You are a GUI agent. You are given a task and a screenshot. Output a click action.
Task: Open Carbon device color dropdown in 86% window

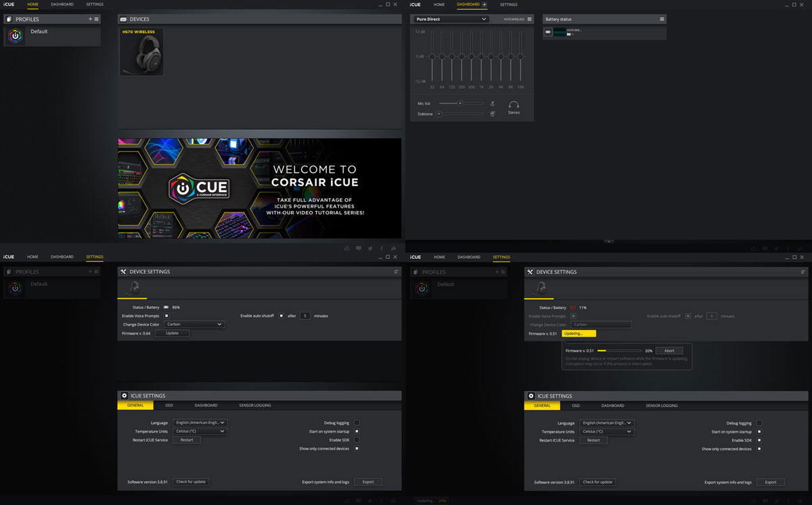click(194, 324)
